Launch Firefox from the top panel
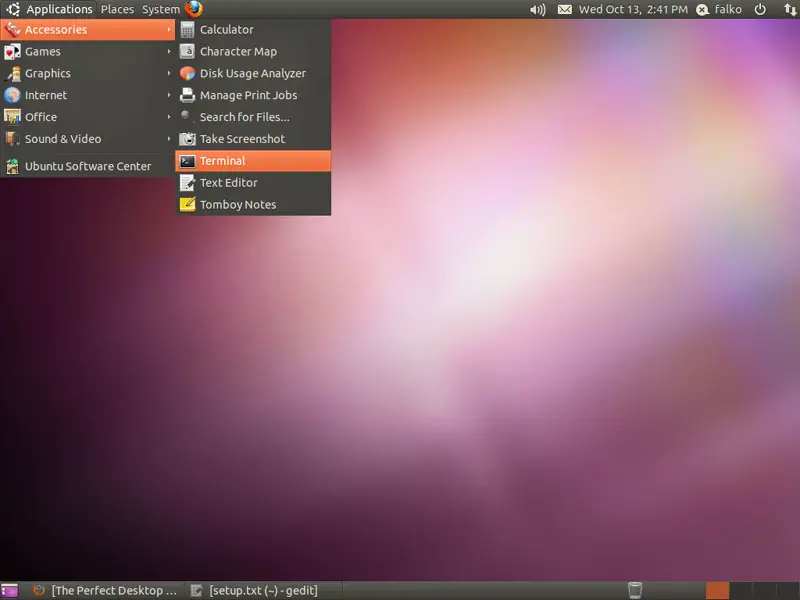This screenshot has height=600, width=800. 194,9
